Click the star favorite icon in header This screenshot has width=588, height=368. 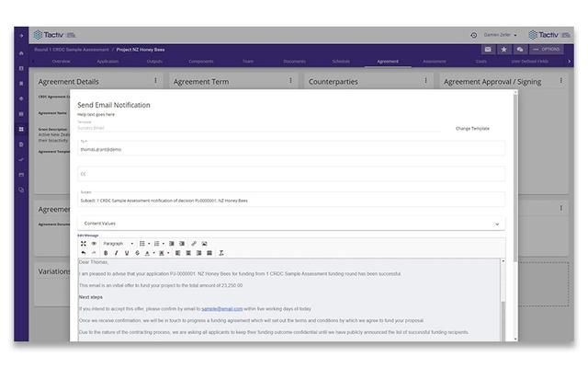point(503,49)
